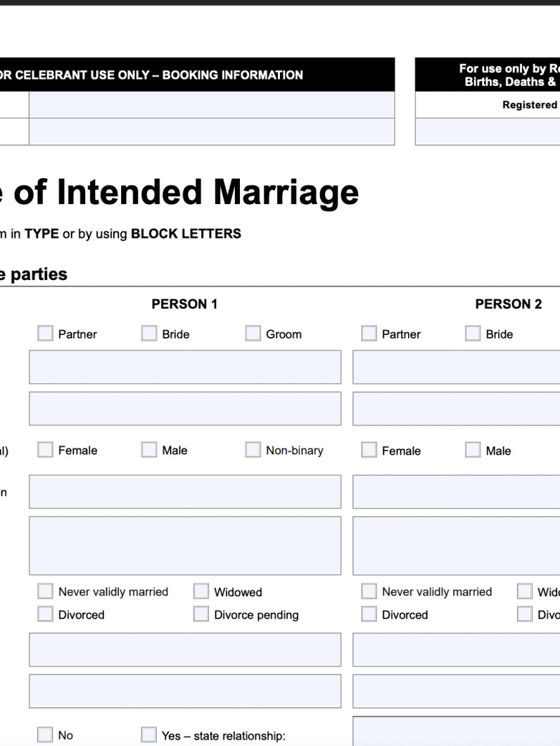
Task: Mark Person 1 as Female
Action: click(x=45, y=450)
